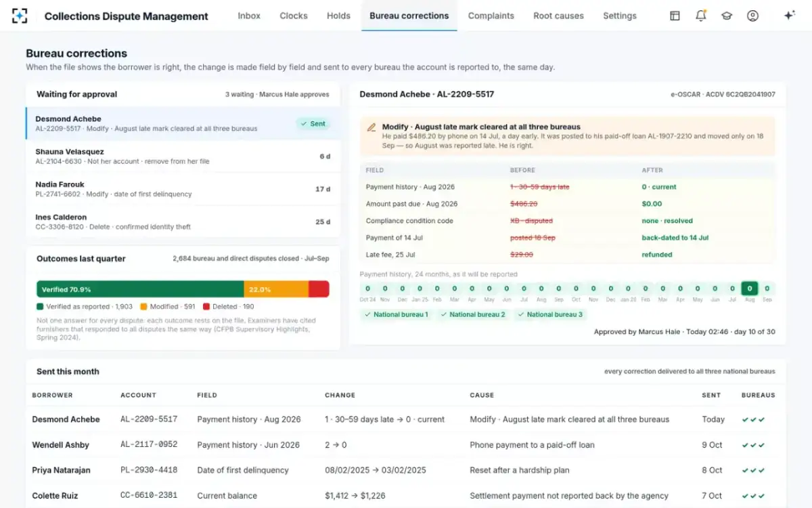The height and width of the screenshot is (508, 812).
Task: Click the Deleted · 190 legend entry
Action: coord(229,307)
